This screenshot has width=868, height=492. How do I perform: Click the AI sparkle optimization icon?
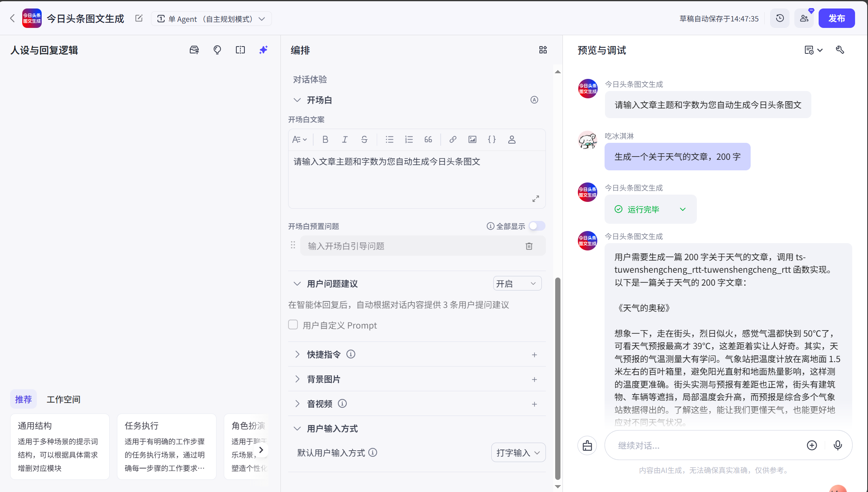point(263,50)
